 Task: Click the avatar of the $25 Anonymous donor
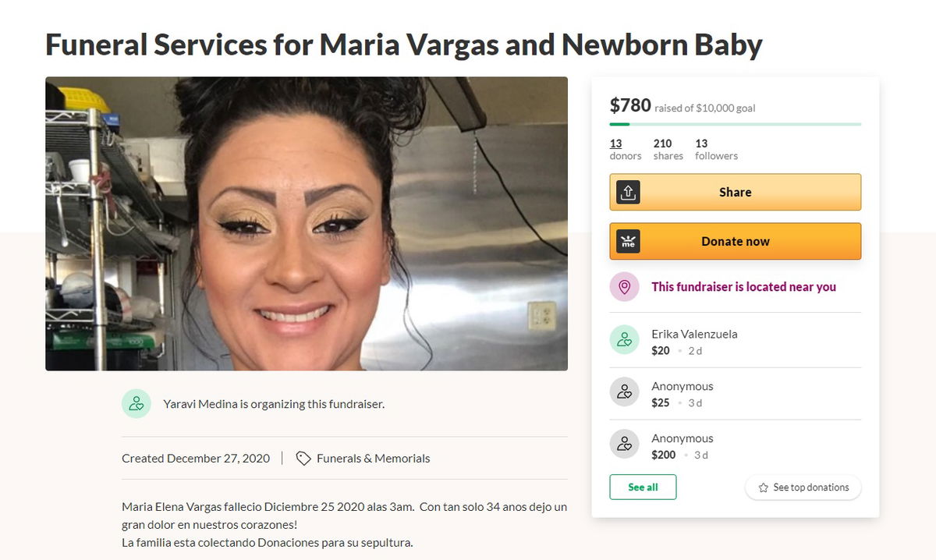624,392
